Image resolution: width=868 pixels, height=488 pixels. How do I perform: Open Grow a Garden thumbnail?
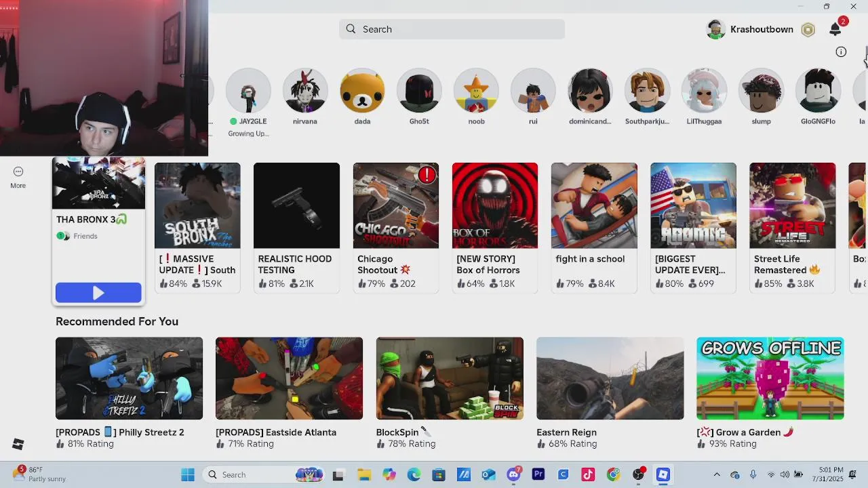click(770, 378)
